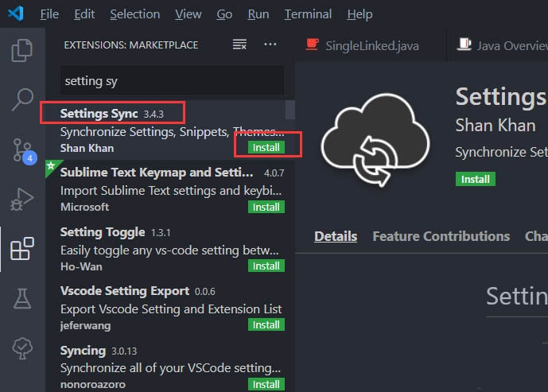Open the Test flask icon view
This screenshot has height=392, width=548.
point(22,298)
